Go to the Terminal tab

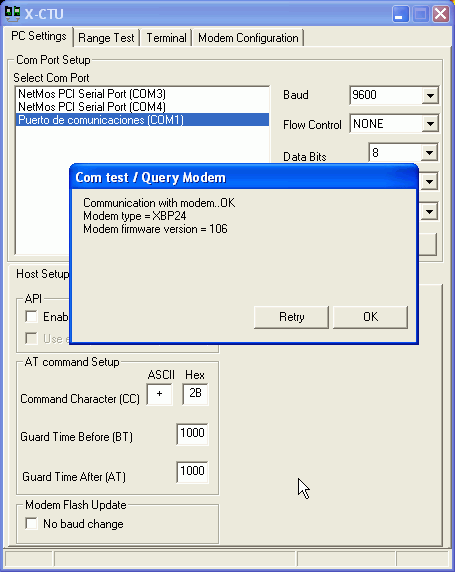point(166,38)
